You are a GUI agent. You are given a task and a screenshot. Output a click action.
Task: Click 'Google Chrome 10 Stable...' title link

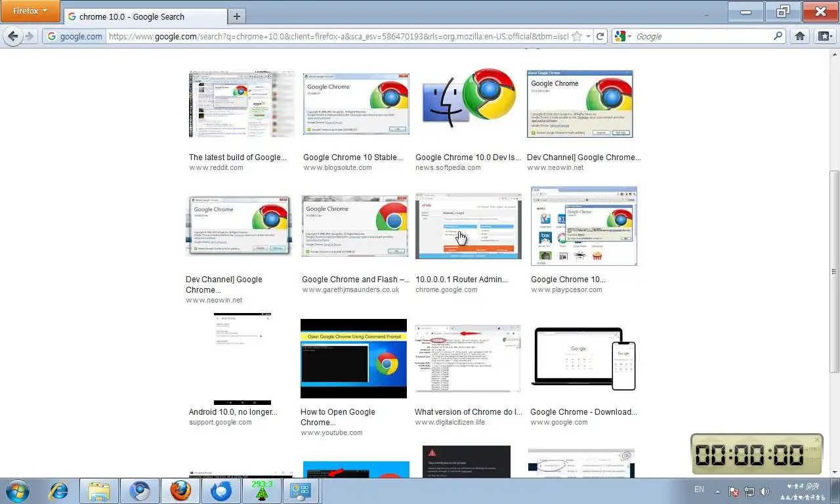pyautogui.click(x=353, y=157)
